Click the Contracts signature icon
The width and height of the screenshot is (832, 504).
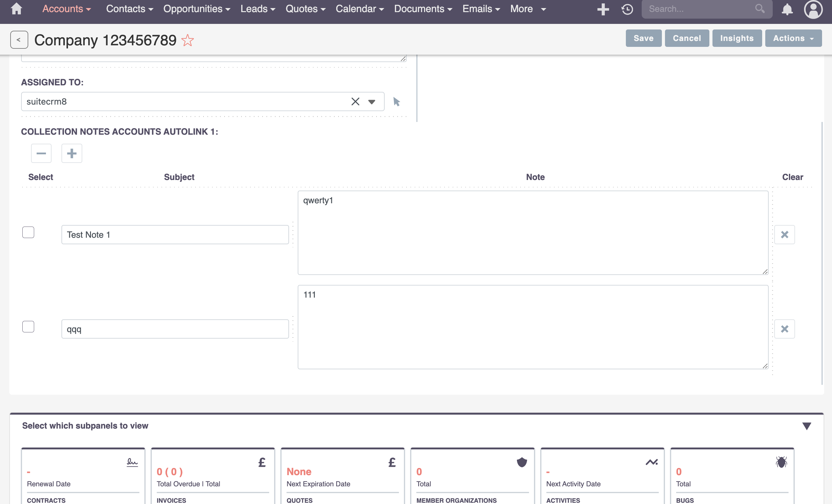(x=132, y=462)
